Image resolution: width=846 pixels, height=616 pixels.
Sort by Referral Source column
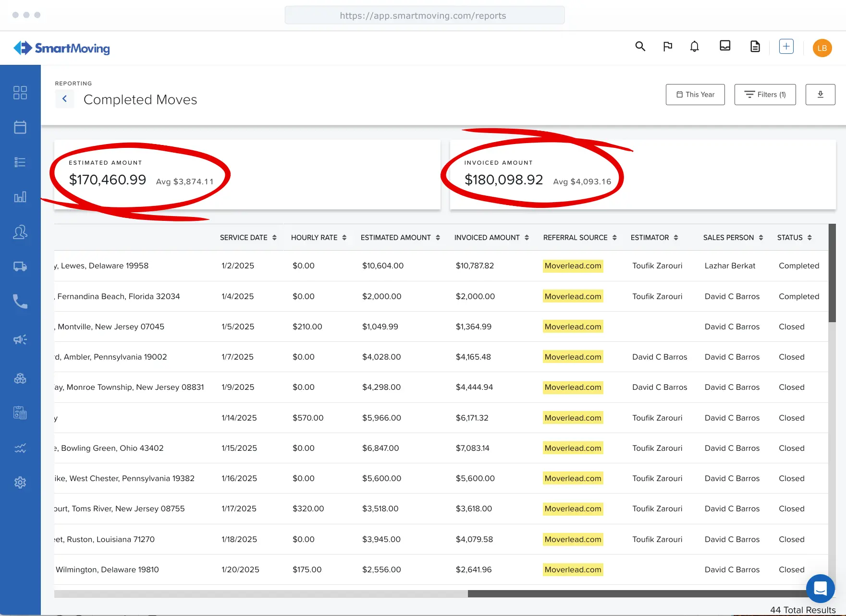pyautogui.click(x=580, y=238)
